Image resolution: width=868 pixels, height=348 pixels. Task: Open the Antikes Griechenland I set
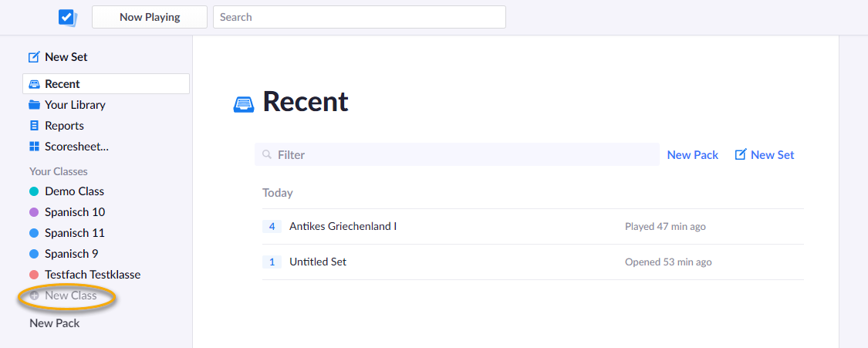point(532,226)
